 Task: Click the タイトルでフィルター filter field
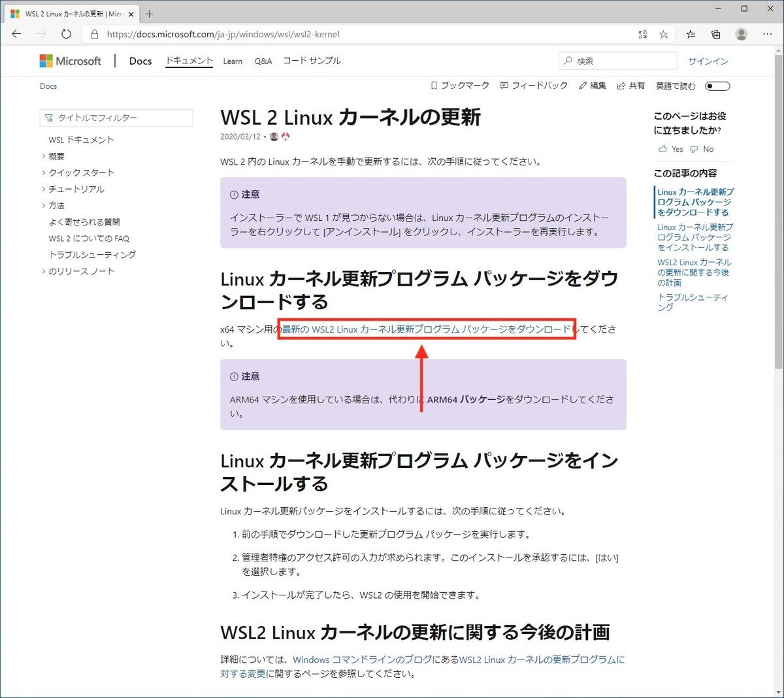pos(116,118)
